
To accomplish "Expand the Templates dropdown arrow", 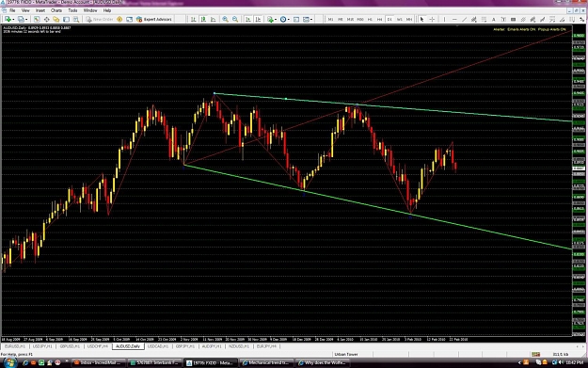I will click(311, 19).
